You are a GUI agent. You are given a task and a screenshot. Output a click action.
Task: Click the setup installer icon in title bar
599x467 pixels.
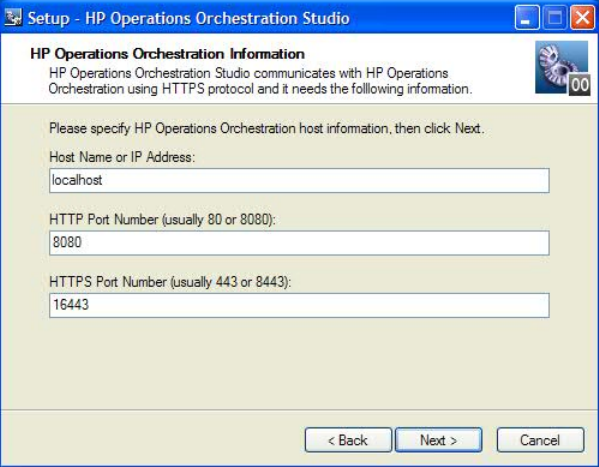click(x=13, y=18)
